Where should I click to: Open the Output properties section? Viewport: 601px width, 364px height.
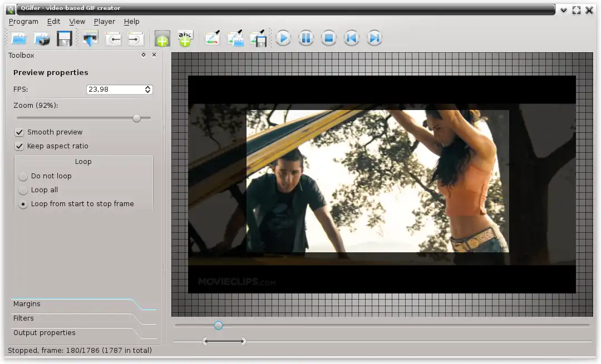click(45, 333)
